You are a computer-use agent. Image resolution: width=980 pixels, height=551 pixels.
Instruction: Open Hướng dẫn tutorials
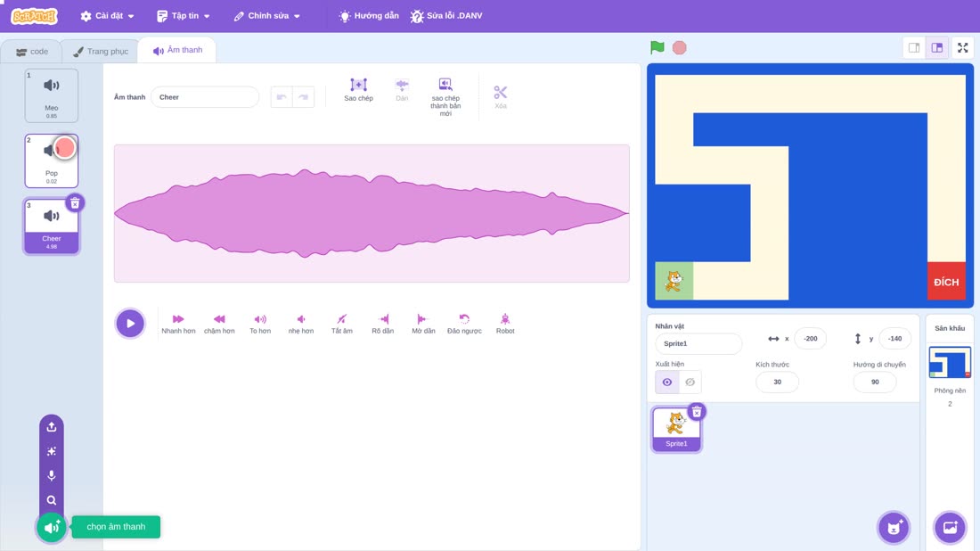point(369,16)
